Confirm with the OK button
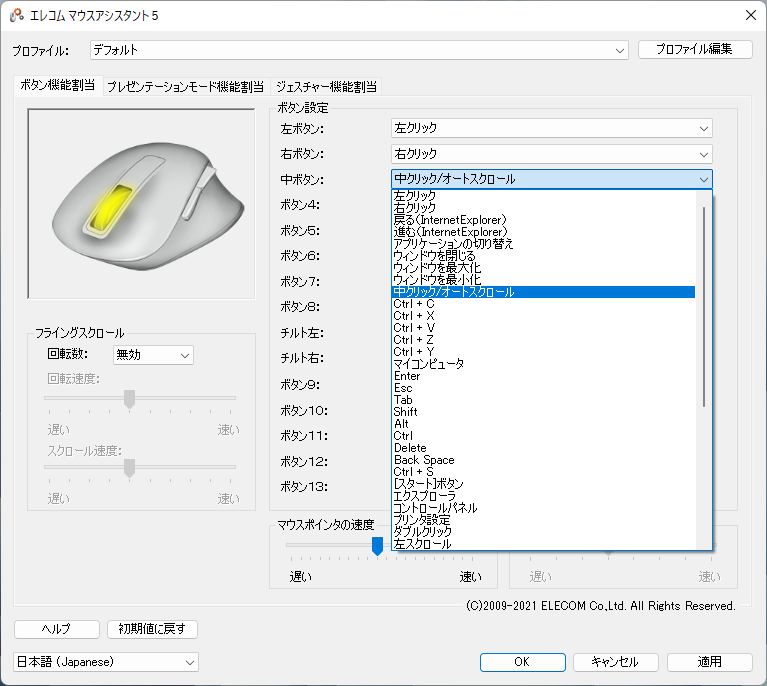 (x=522, y=662)
